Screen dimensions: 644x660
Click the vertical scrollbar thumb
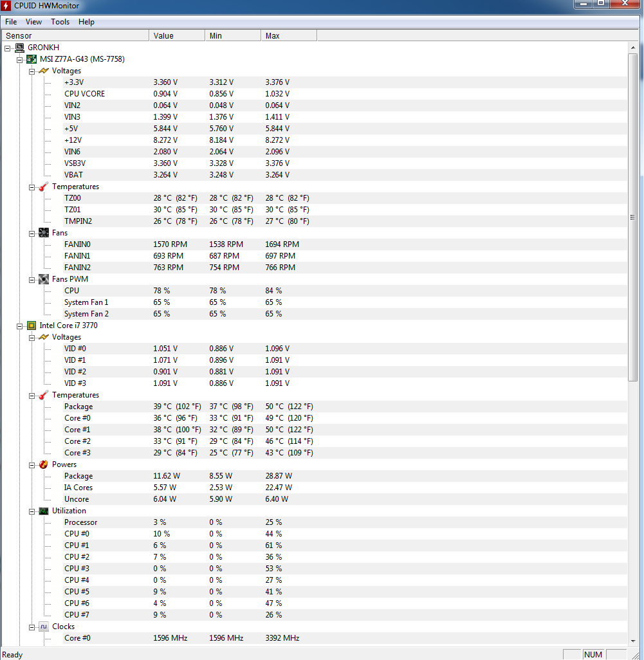coord(633,217)
